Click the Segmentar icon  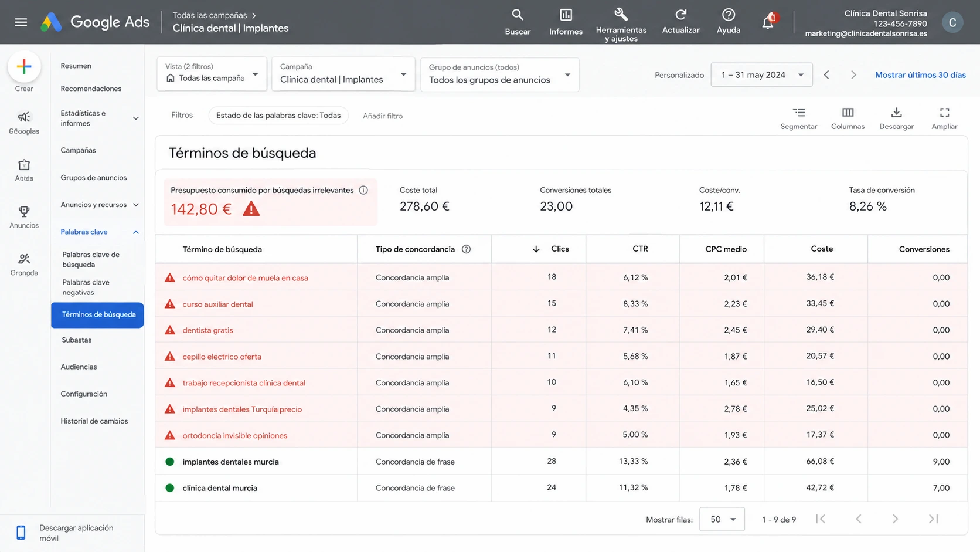pyautogui.click(x=799, y=113)
